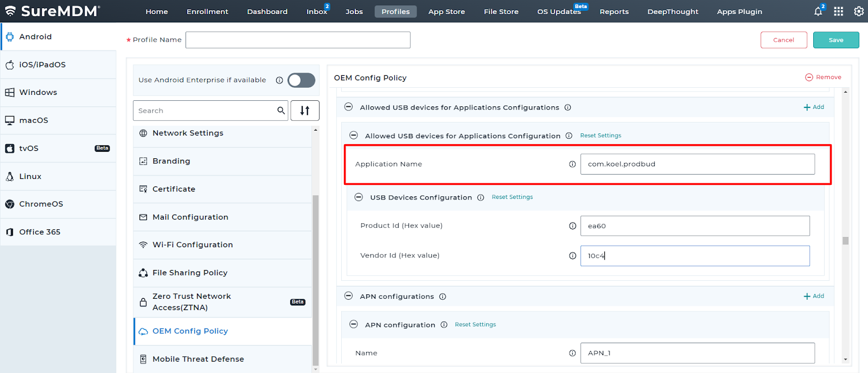Collapse USB Devices Configuration section
This screenshot has height=373, width=868.
tap(359, 197)
